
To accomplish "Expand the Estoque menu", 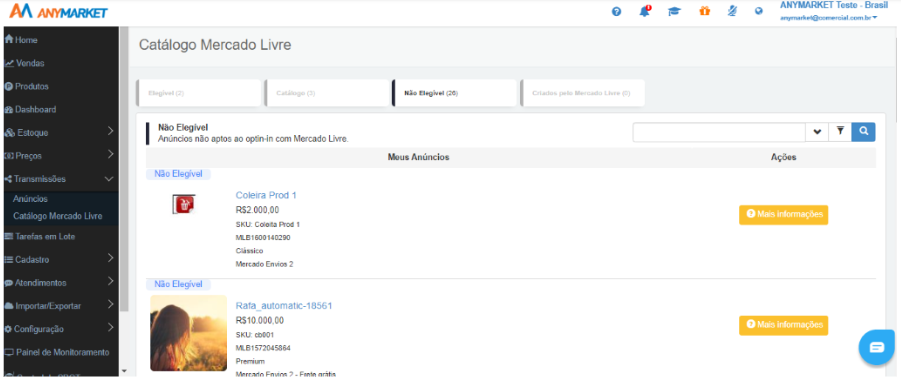I will click(x=59, y=132).
